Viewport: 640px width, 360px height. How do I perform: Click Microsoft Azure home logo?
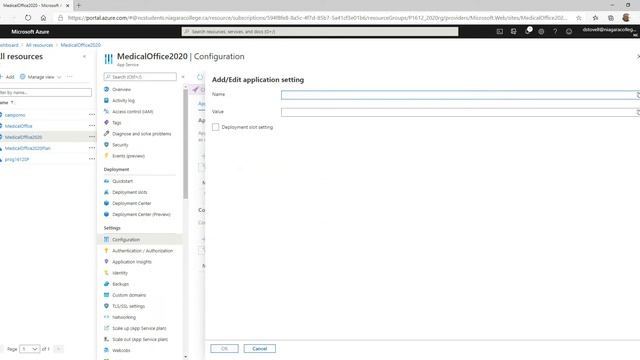30,31
